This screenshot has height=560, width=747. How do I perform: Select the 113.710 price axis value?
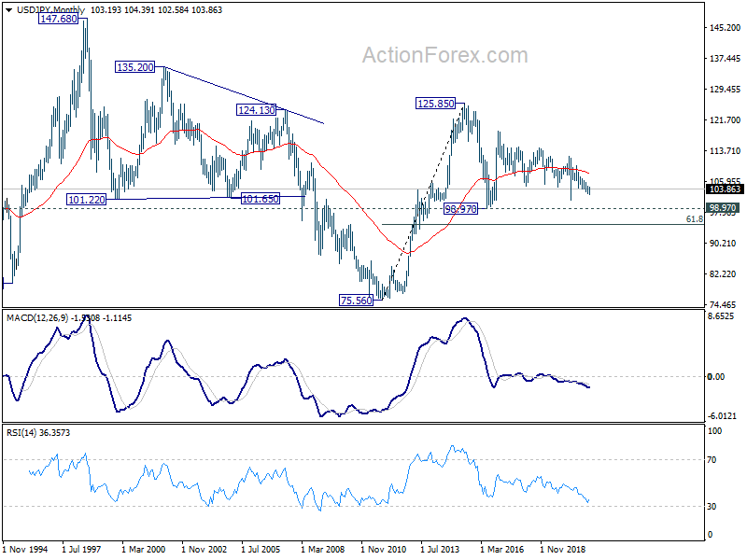[725, 151]
